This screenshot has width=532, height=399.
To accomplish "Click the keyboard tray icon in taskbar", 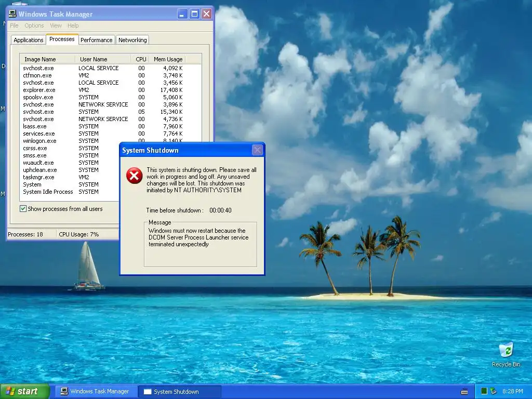I will pos(464,392).
